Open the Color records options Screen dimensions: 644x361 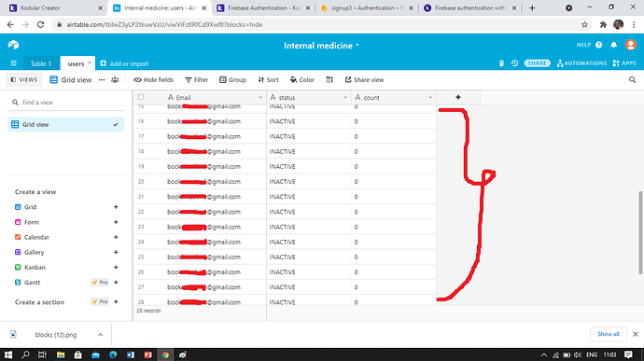(x=302, y=79)
